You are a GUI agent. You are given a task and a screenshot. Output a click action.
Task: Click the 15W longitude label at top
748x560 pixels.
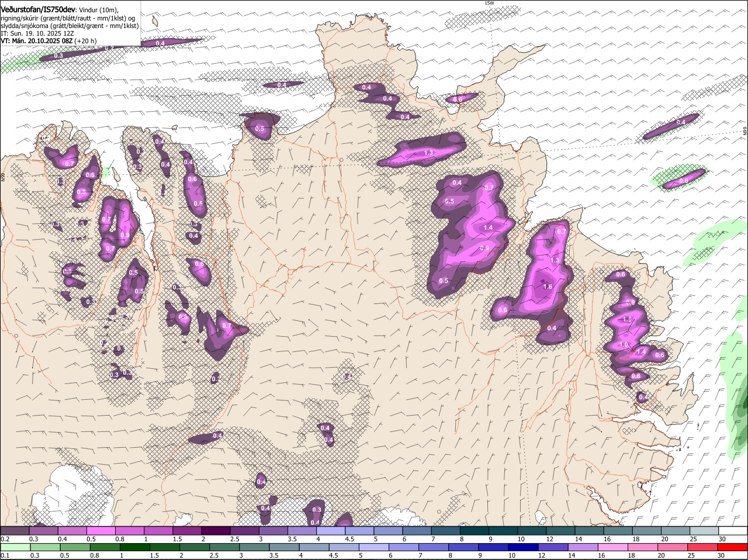pyautogui.click(x=490, y=4)
